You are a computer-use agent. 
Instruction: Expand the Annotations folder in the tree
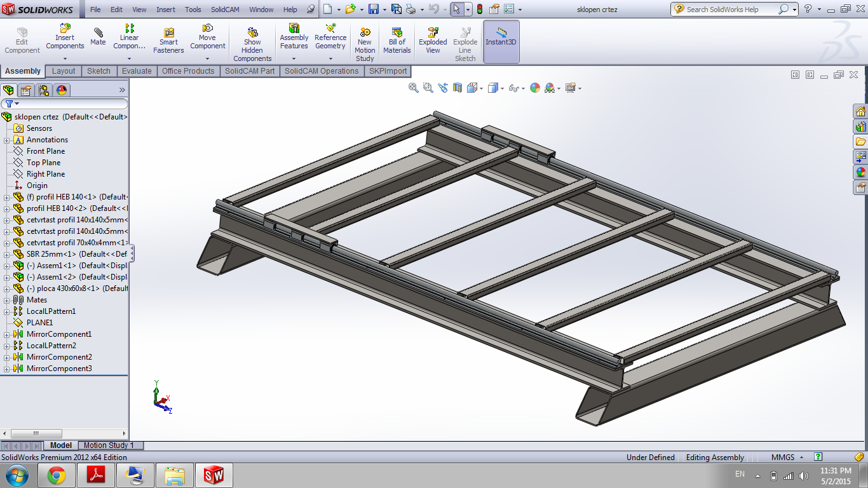tap(7, 140)
